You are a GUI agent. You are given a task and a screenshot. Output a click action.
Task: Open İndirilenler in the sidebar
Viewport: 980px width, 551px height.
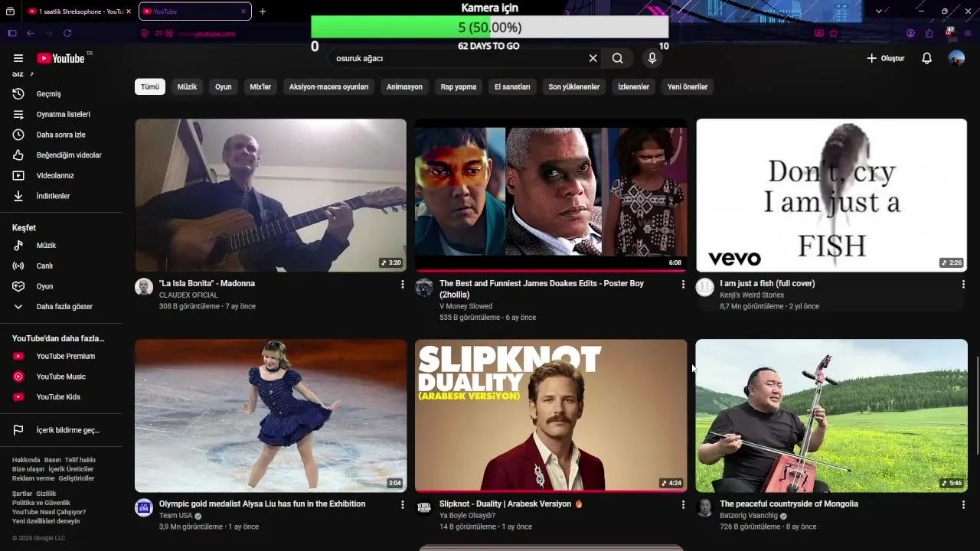coord(61,196)
